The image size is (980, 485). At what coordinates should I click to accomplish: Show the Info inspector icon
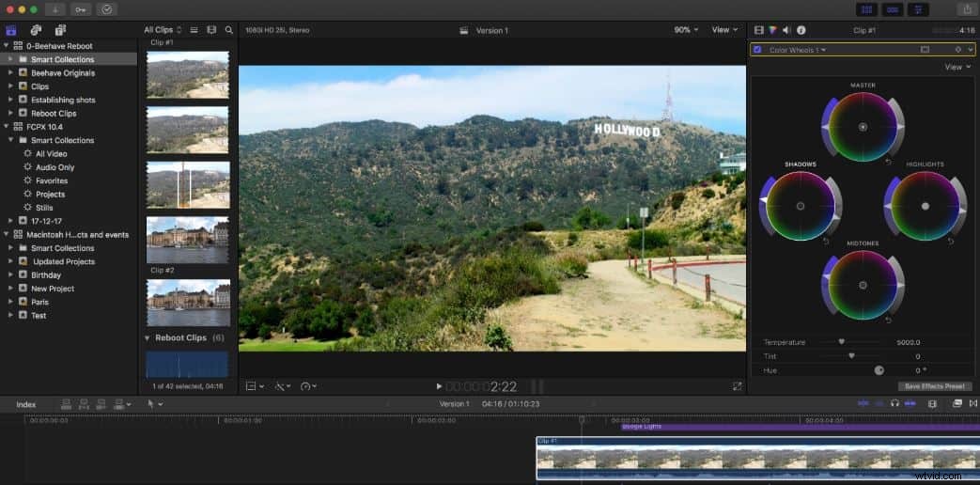[x=801, y=30]
